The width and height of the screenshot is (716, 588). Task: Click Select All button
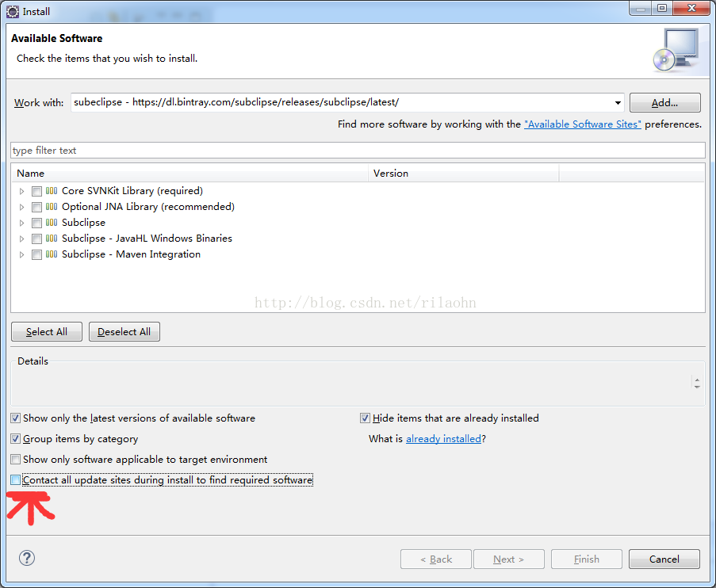(x=47, y=332)
